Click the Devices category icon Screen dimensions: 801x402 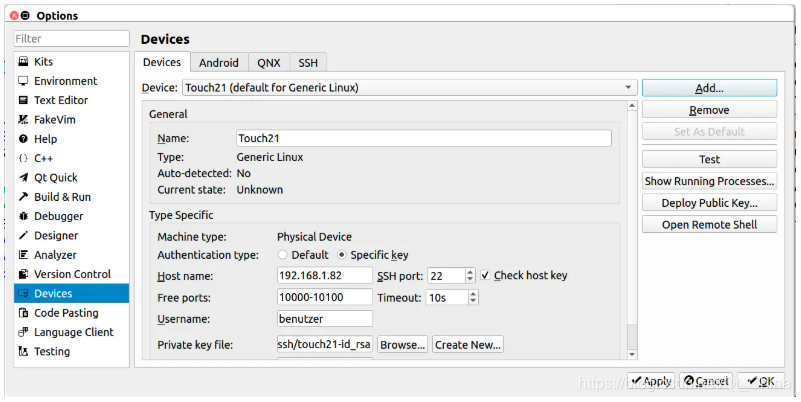tap(23, 294)
